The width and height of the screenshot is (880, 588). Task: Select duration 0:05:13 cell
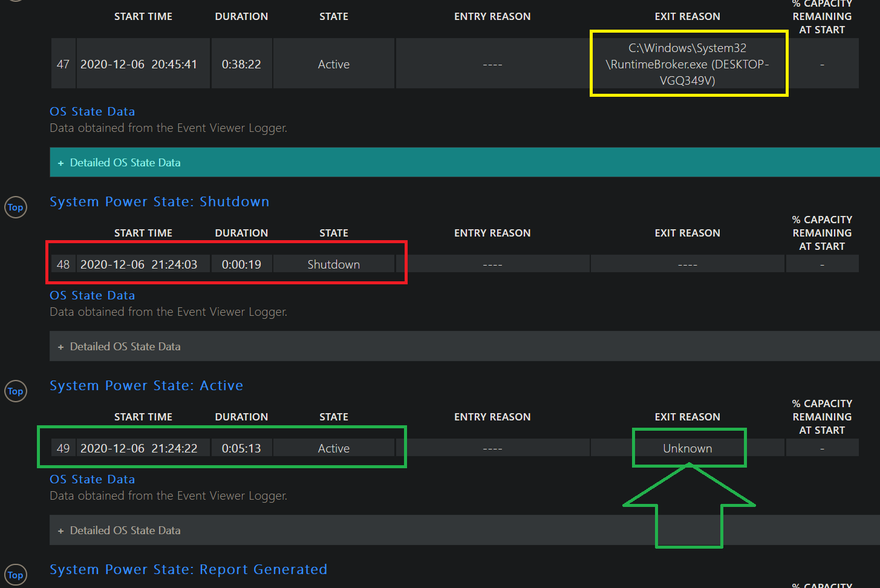pos(241,448)
